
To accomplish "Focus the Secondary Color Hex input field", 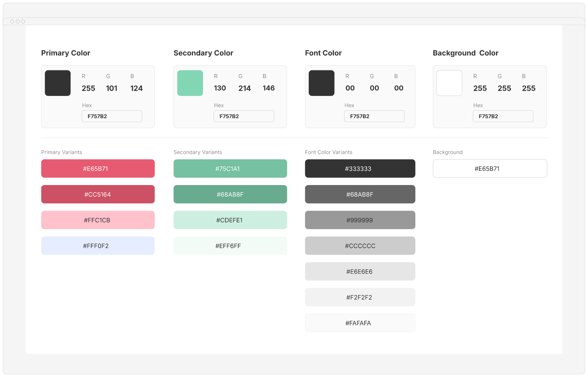I will [x=244, y=116].
